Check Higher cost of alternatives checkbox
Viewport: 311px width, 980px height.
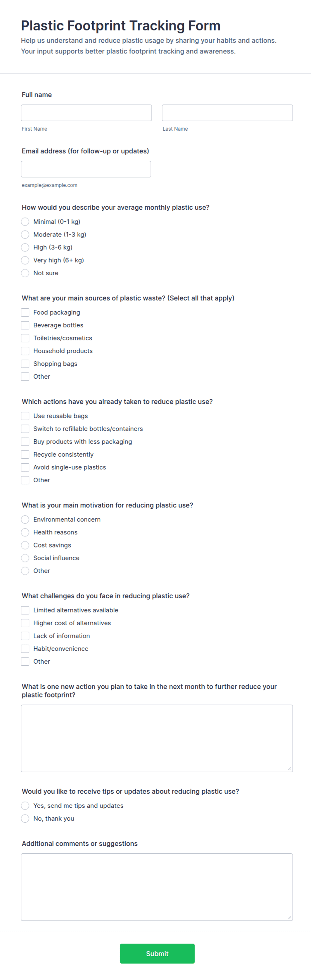(x=25, y=623)
